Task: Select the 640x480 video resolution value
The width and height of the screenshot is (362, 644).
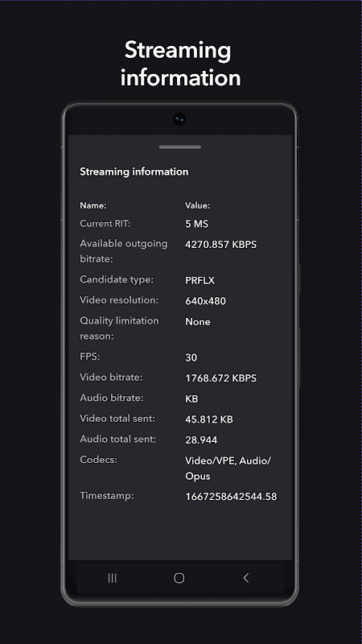Action: tap(206, 301)
